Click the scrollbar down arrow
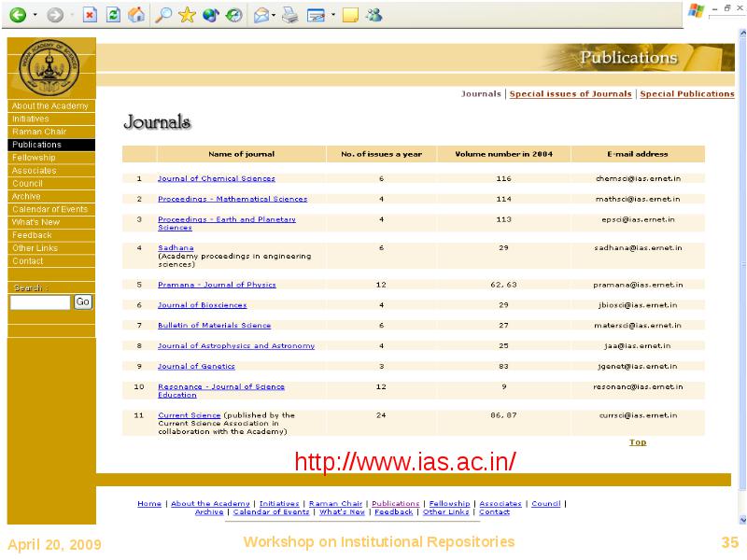The width and height of the screenshot is (747, 560). pyautogui.click(x=742, y=520)
